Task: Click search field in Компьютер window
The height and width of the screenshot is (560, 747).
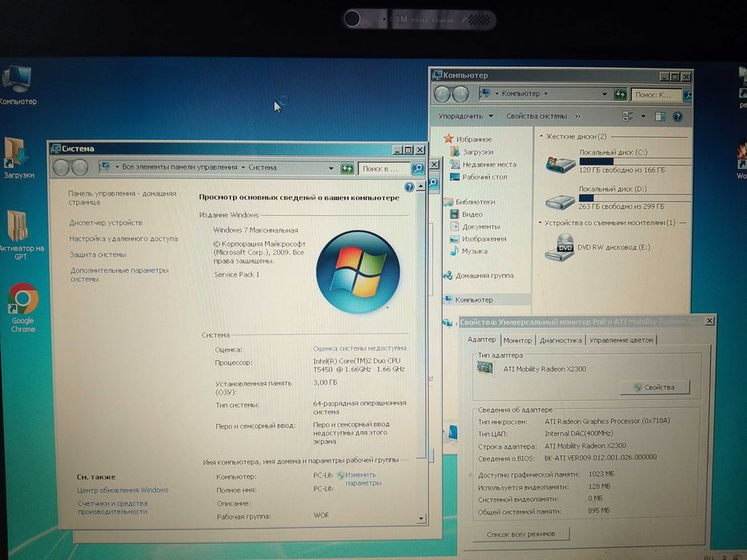Action: point(657,94)
